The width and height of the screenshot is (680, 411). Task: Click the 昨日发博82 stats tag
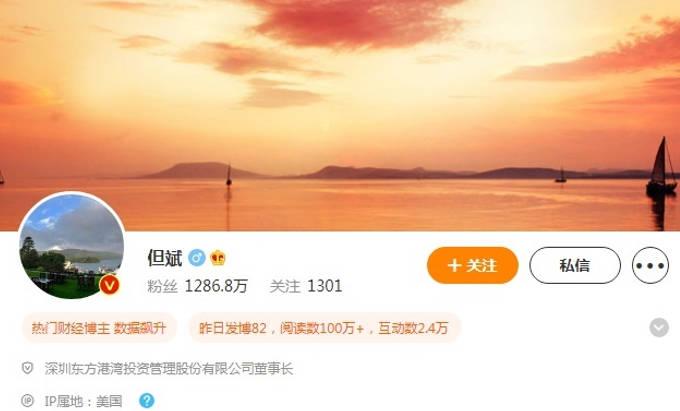(324, 328)
